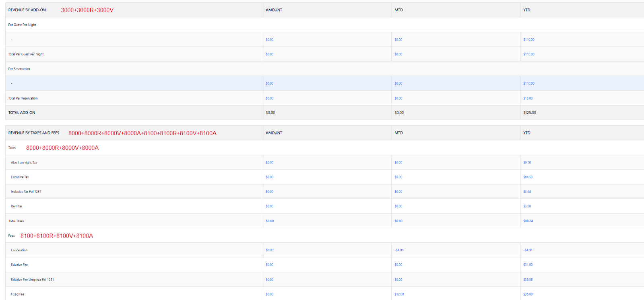Viewport: 644px width, 300px height.
Task: Select the $125.00 Total Add-On YTD cell
Action: click(x=529, y=113)
